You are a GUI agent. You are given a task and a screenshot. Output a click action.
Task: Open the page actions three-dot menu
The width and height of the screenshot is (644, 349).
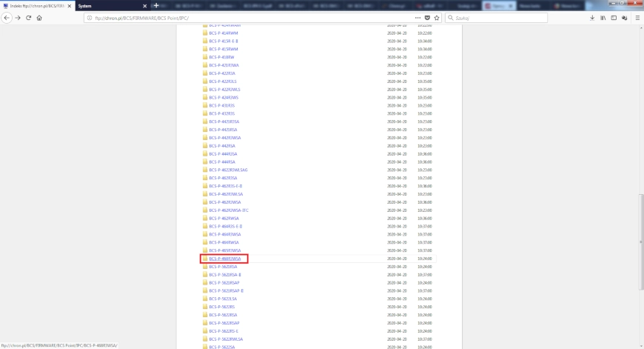pyautogui.click(x=417, y=18)
